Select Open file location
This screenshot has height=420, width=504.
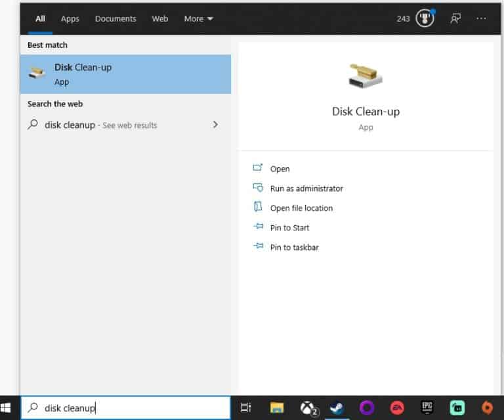point(301,208)
